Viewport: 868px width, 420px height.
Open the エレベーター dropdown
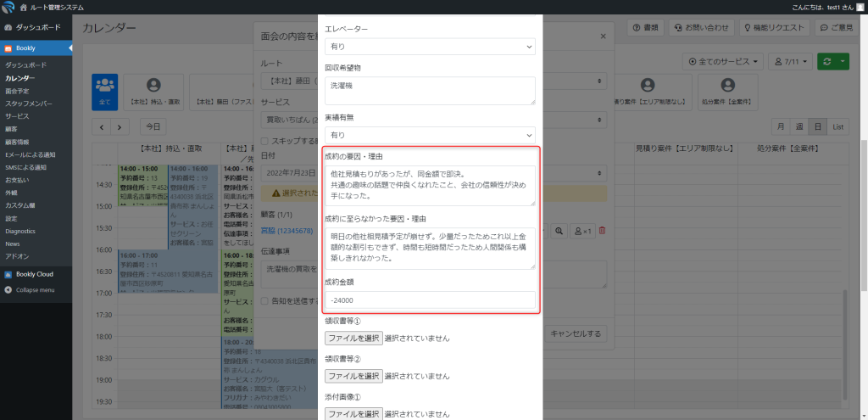tap(430, 46)
